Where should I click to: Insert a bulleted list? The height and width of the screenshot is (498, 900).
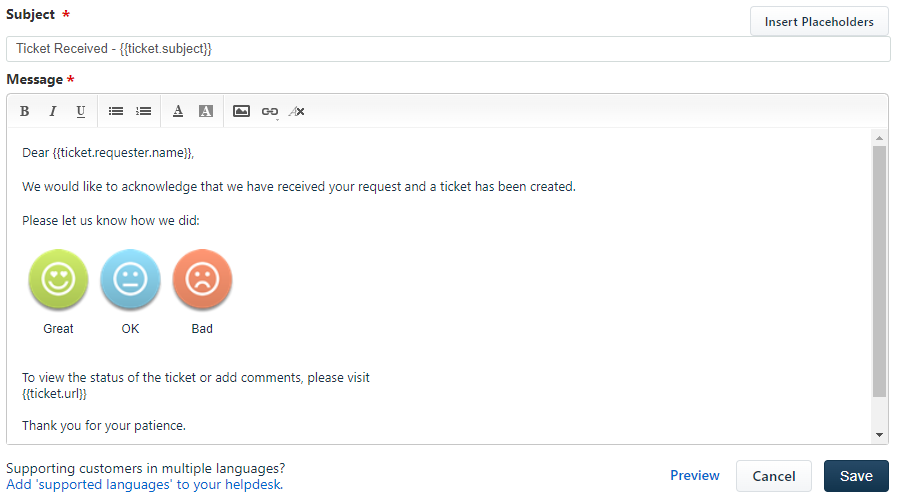click(x=116, y=111)
